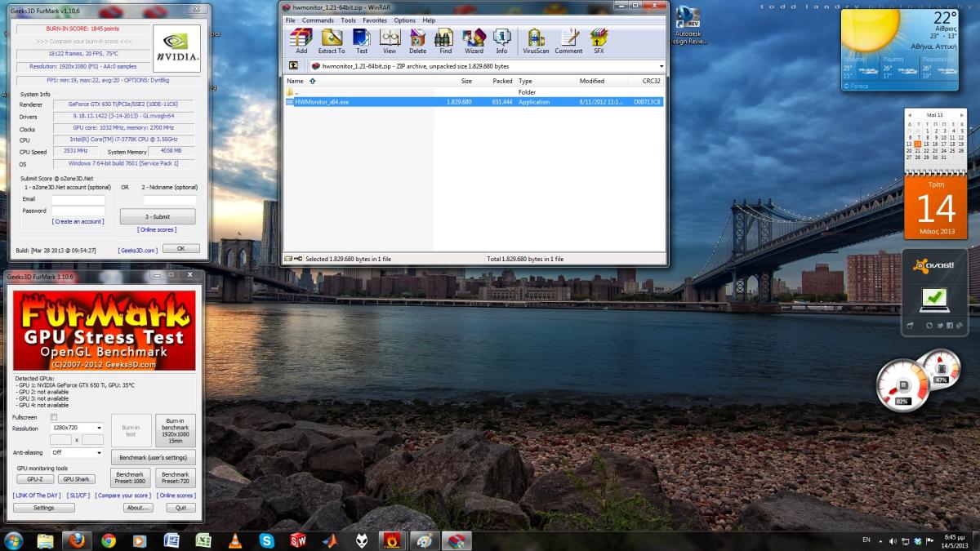Click OK in FurMark score window
This screenshot has width=980, height=551.
[x=181, y=249]
